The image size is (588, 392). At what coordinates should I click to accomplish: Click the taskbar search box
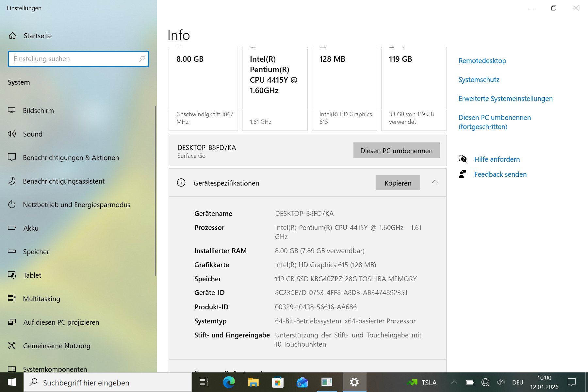pyautogui.click(x=108, y=383)
